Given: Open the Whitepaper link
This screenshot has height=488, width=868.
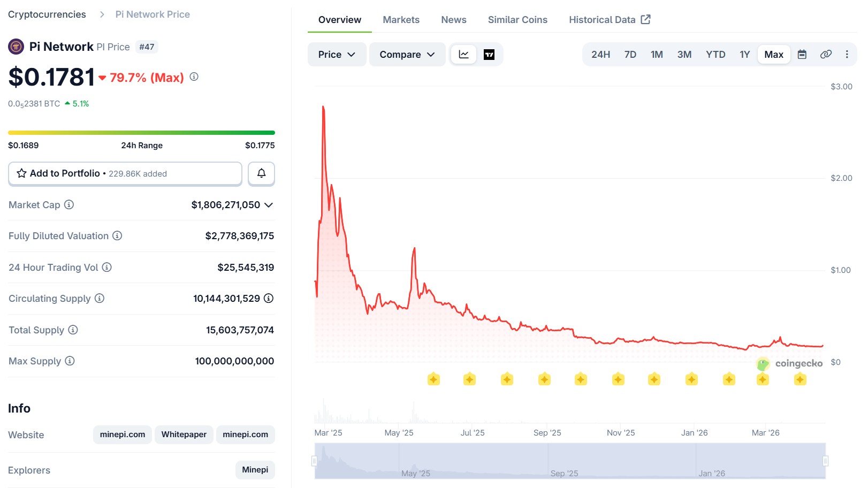Looking at the screenshot, I should [184, 434].
